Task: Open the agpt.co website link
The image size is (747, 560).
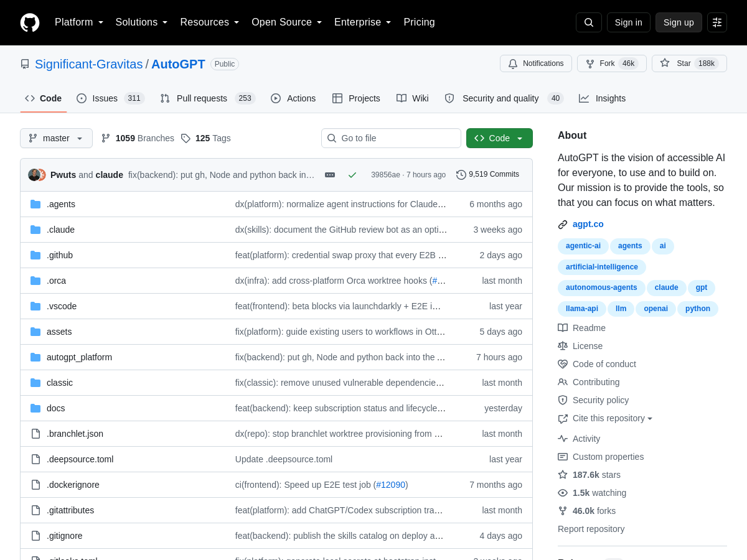Action: 588,224
